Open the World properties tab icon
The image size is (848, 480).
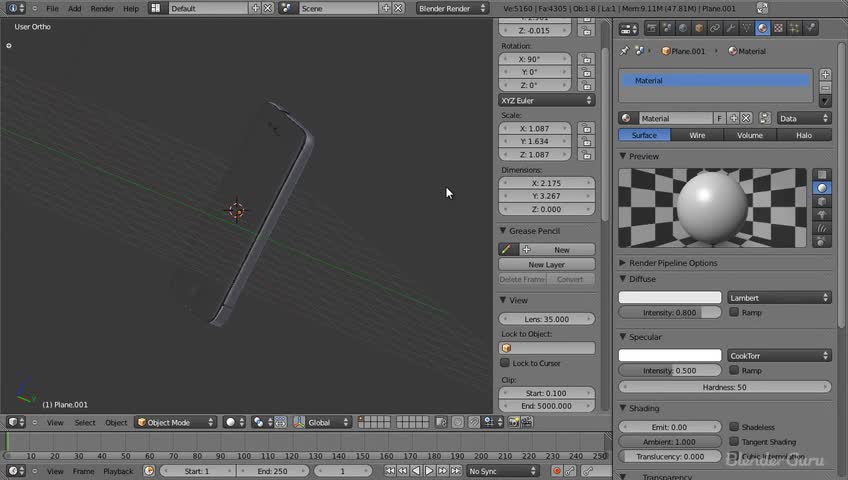[x=683, y=28]
